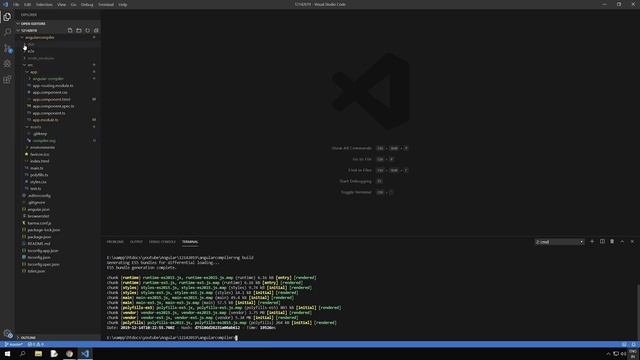The height and width of the screenshot is (360, 640).
Task: Switch to the OUTPUT tab
Action: pos(136,242)
